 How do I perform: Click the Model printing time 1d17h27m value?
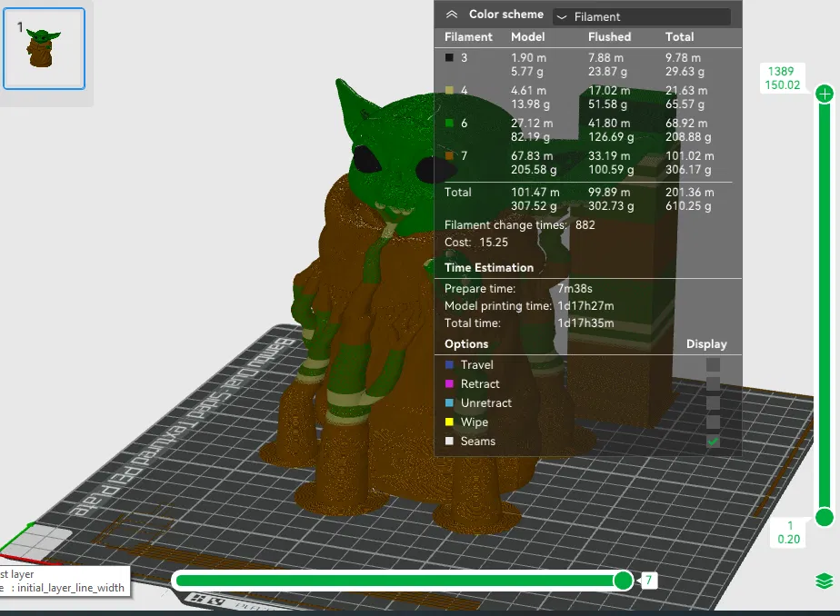click(x=585, y=306)
